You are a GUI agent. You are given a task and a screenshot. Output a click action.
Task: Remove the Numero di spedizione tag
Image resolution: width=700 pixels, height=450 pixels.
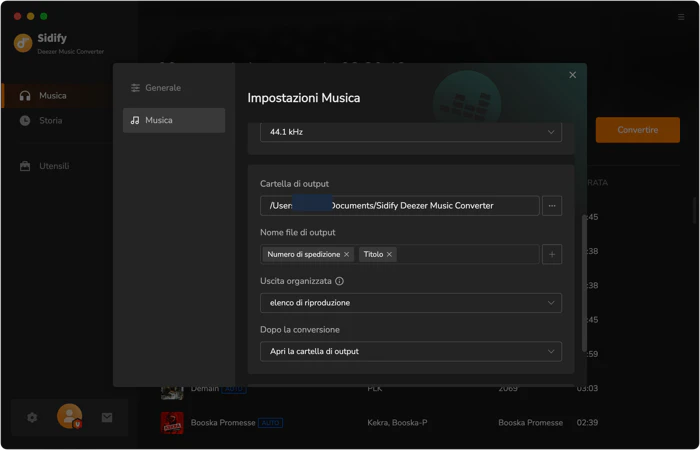click(346, 254)
